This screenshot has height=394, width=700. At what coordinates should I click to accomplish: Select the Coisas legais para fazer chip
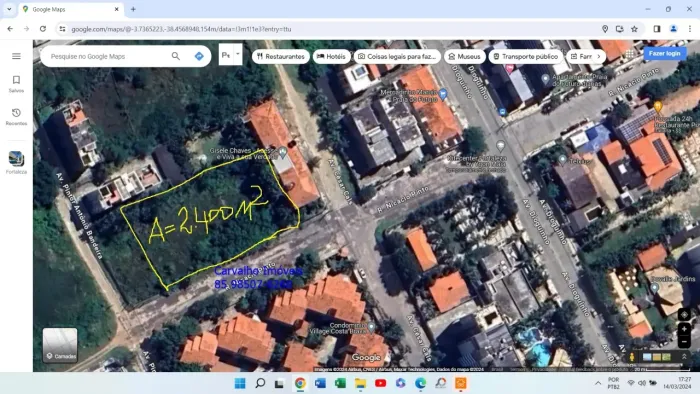[x=397, y=57]
